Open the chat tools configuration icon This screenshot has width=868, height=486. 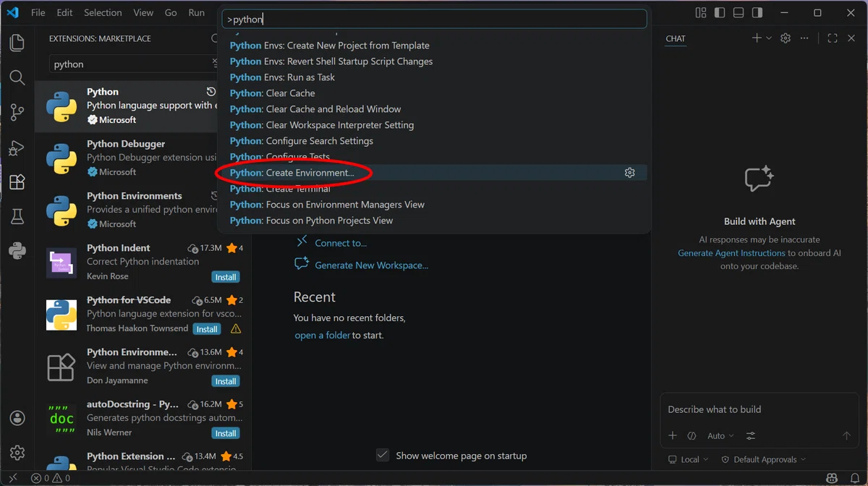751,435
